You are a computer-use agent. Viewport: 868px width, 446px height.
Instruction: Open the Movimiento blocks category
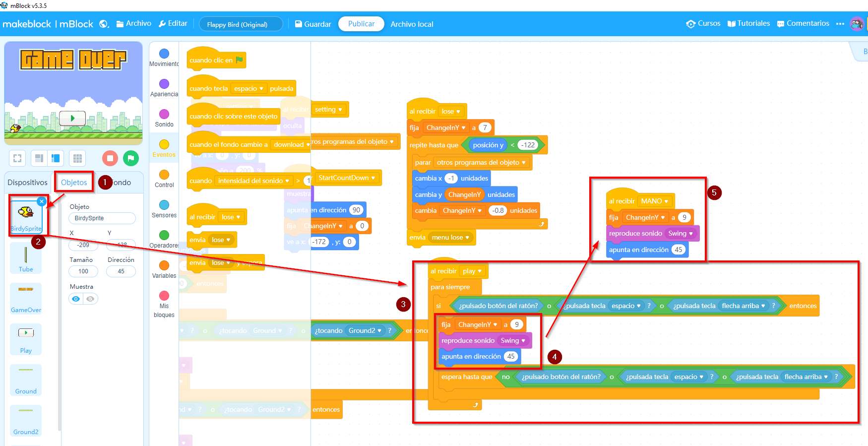coord(164,58)
